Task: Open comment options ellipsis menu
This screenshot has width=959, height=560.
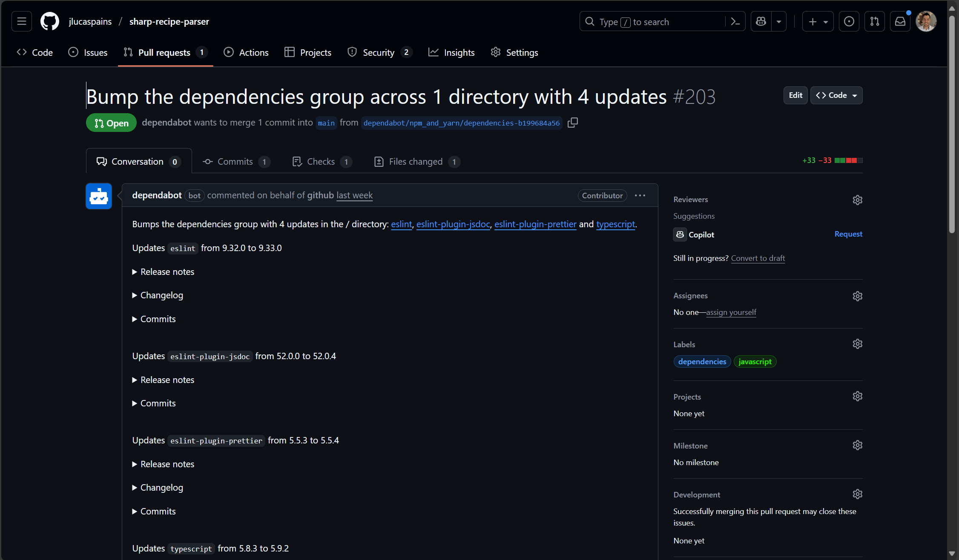Action: pos(640,195)
